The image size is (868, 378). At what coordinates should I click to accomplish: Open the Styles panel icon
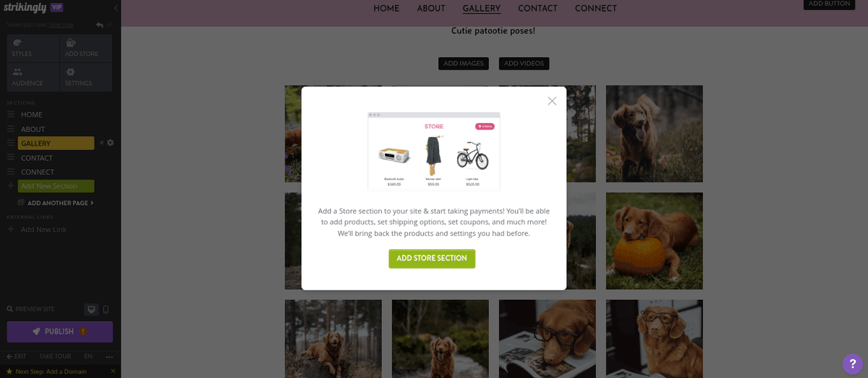17,43
